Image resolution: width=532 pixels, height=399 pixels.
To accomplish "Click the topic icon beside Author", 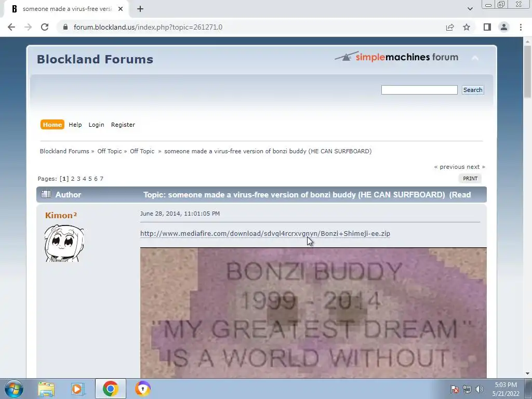I will pos(46,194).
